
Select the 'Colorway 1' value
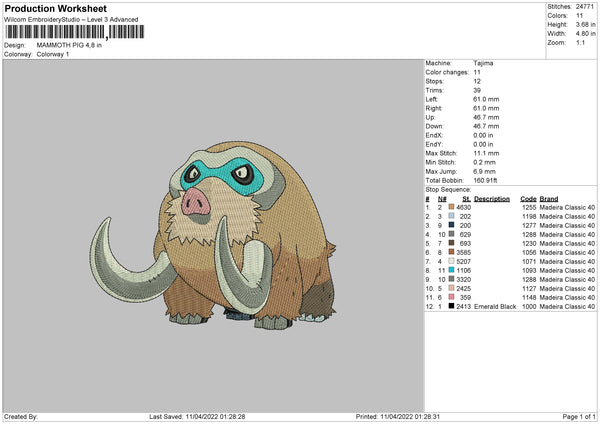click(53, 54)
